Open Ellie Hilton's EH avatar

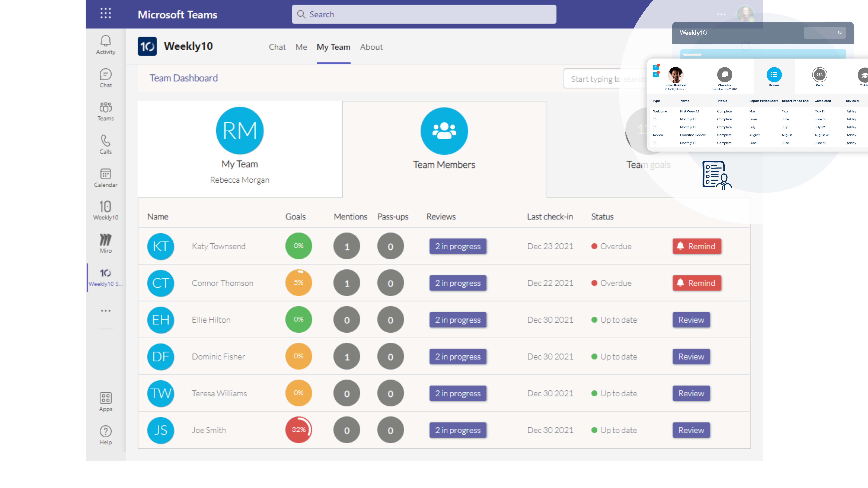tap(161, 320)
